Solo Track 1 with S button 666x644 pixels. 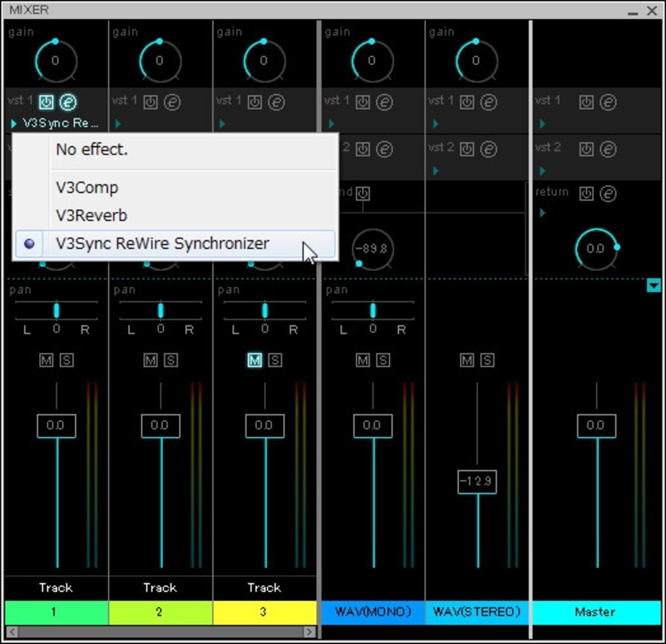point(67,360)
